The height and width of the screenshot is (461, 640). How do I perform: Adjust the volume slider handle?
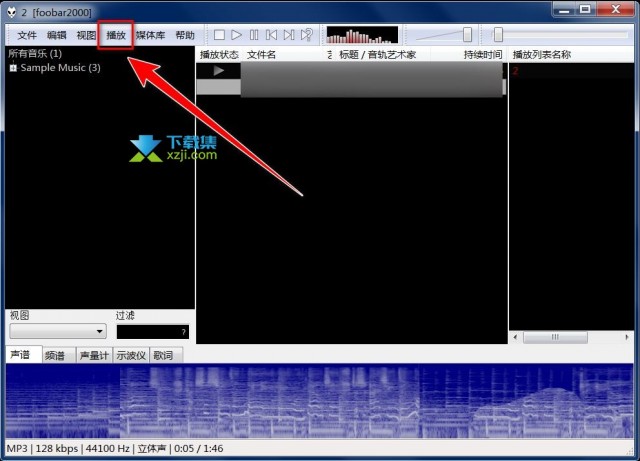coord(467,35)
